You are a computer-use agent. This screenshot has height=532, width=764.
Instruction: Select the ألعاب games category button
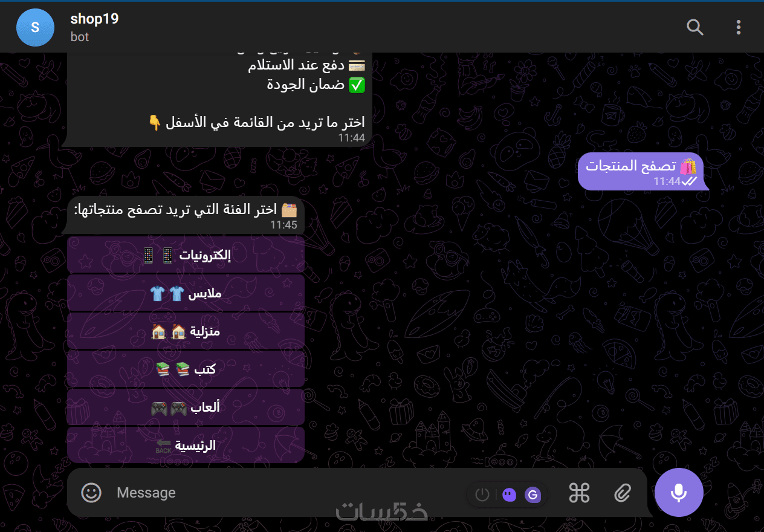(x=186, y=407)
